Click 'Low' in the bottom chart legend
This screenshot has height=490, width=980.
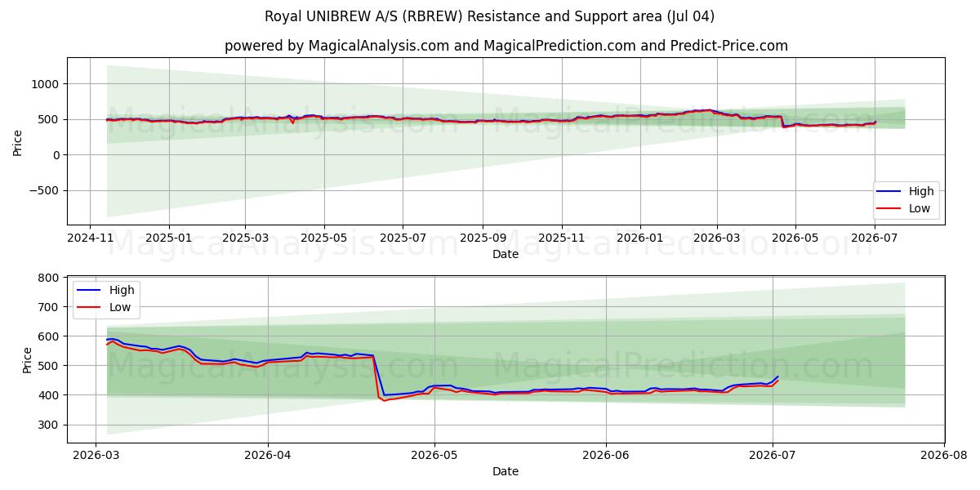(x=121, y=306)
